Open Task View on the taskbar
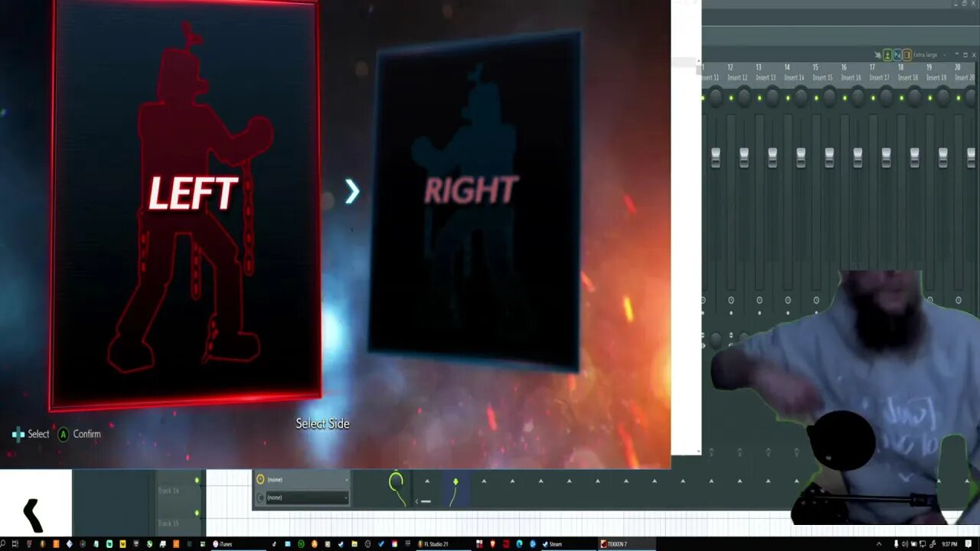 point(15,543)
